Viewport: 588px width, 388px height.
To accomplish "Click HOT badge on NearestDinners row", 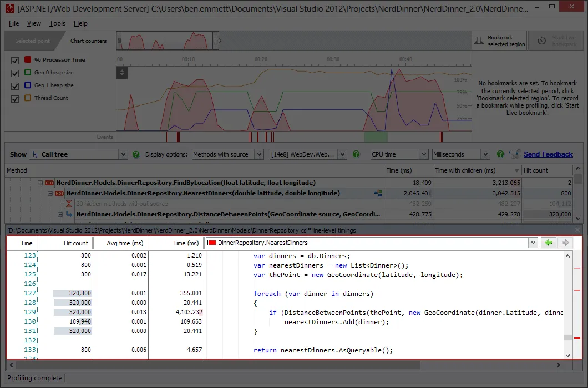I will 59,193.
